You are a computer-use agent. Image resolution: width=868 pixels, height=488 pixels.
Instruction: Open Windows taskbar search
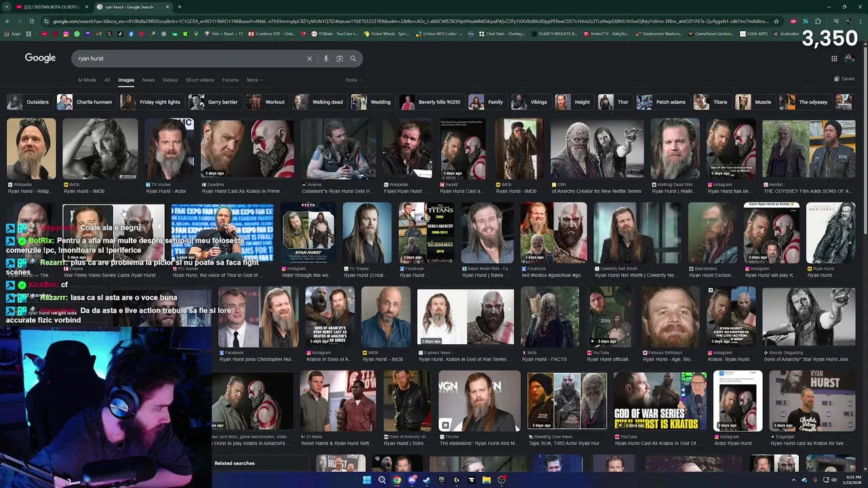(382, 480)
